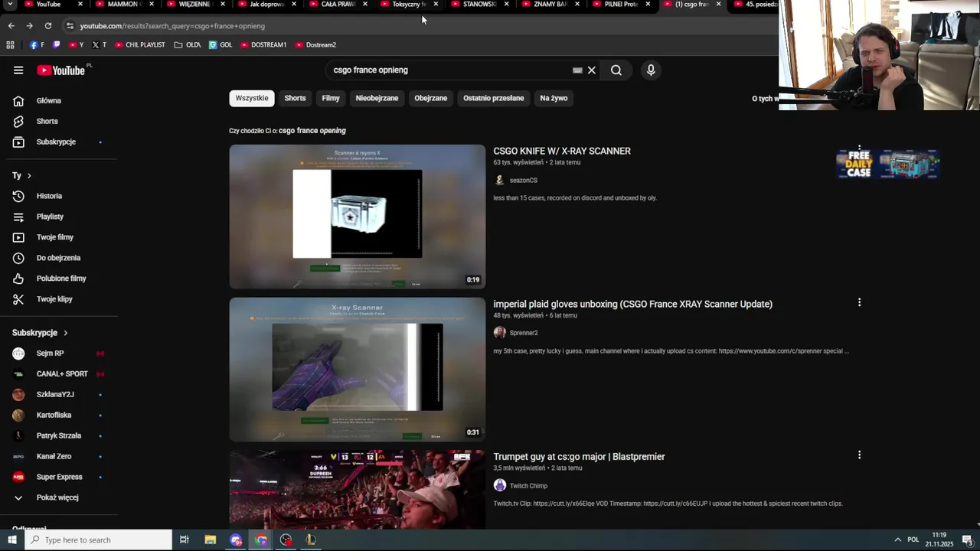Open the OLD\ bookmarks folder
The image size is (980, 551).
coord(188,45)
